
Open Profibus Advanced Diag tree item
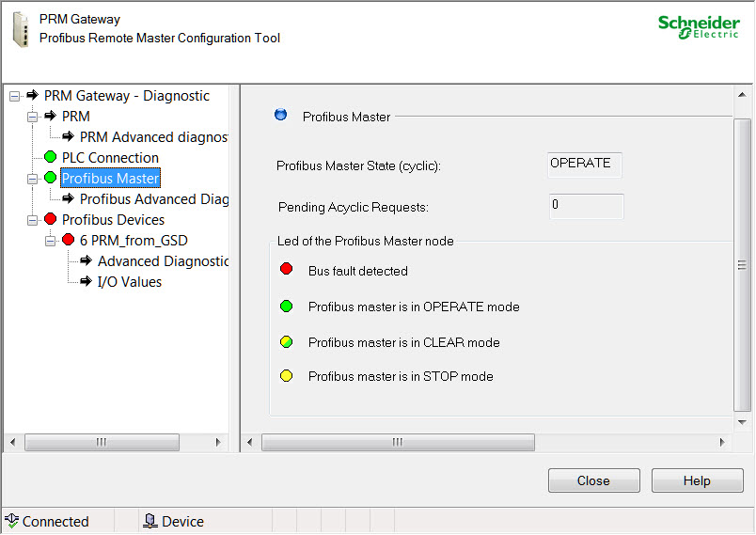[154, 199]
